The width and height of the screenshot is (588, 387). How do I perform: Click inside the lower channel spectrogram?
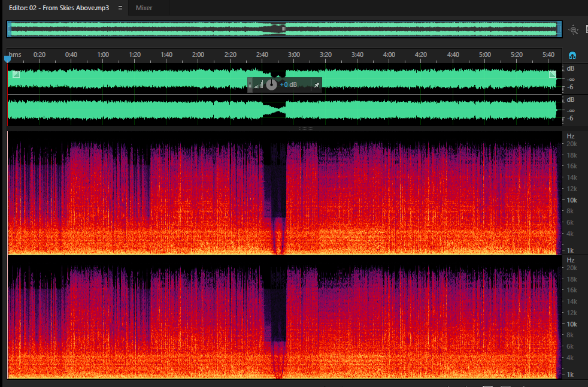284,317
